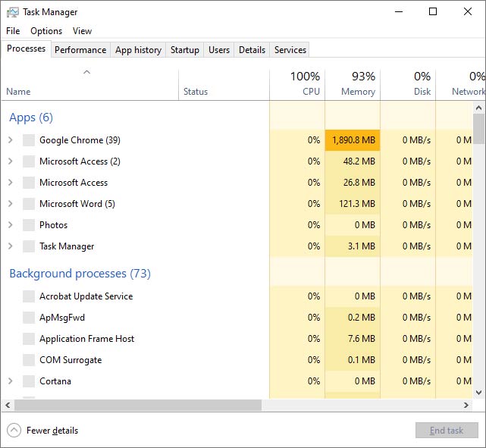Expand the Microsoft Access (2) group
The height and width of the screenshot is (448, 486).
10,161
